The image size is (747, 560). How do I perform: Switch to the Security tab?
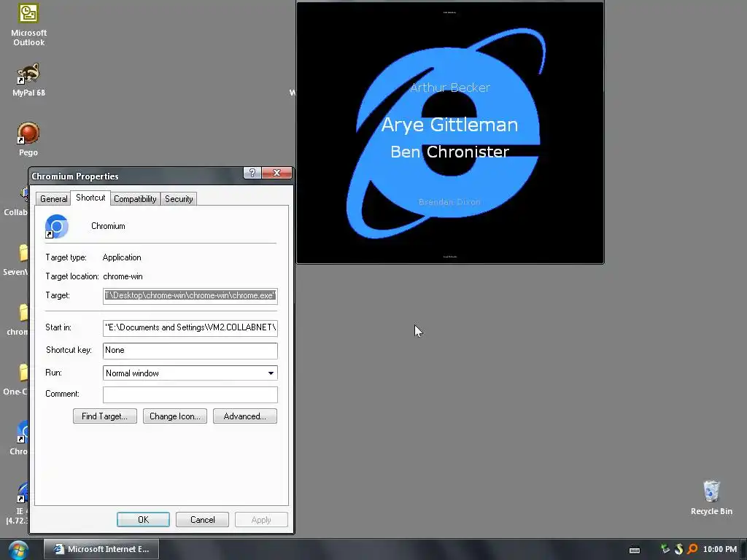coord(179,199)
